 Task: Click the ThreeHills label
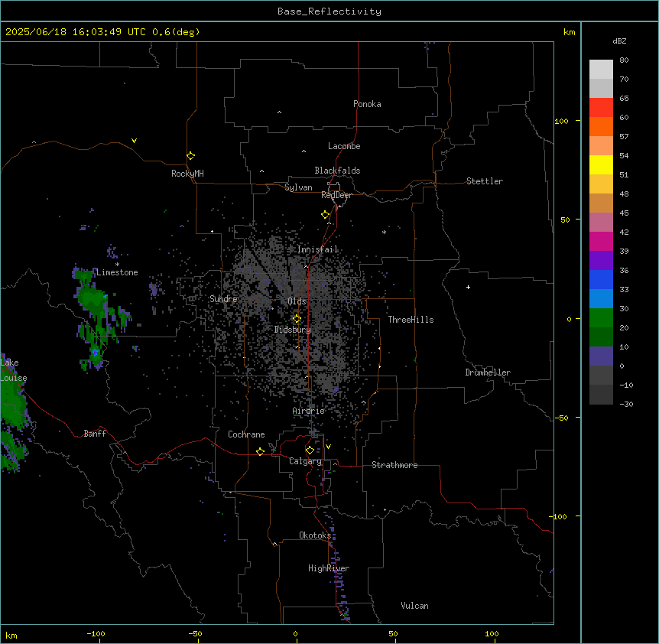[411, 320]
